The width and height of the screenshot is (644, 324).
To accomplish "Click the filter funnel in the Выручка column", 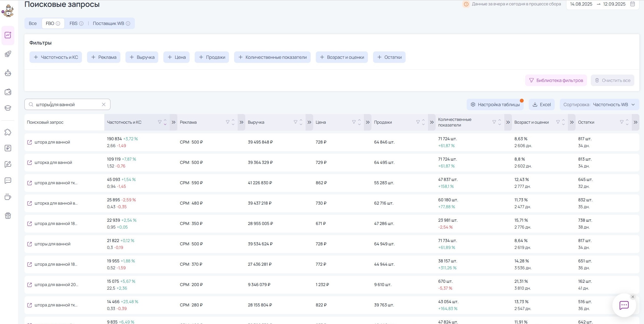I will point(295,122).
